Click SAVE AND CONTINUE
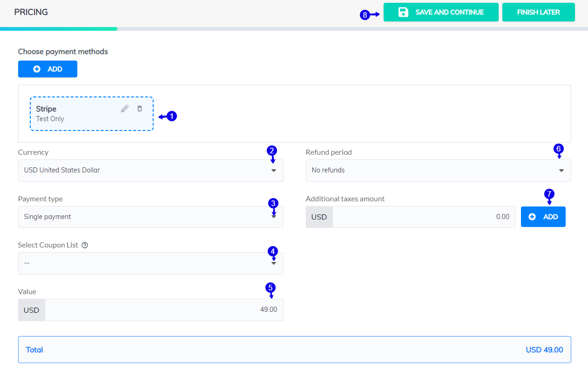Viewport: 588px width, 371px height. pos(441,12)
